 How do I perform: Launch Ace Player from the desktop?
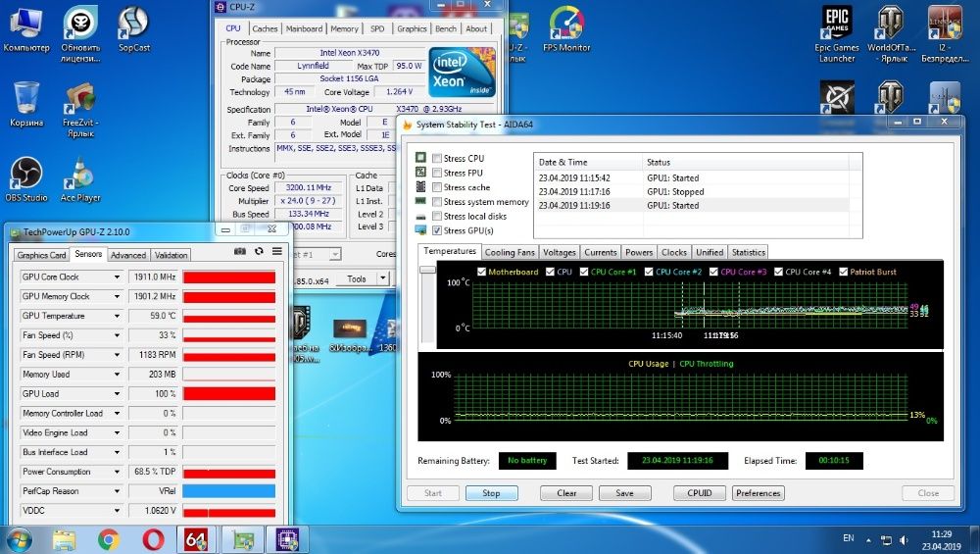pyautogui.click(x=80, y=179)
